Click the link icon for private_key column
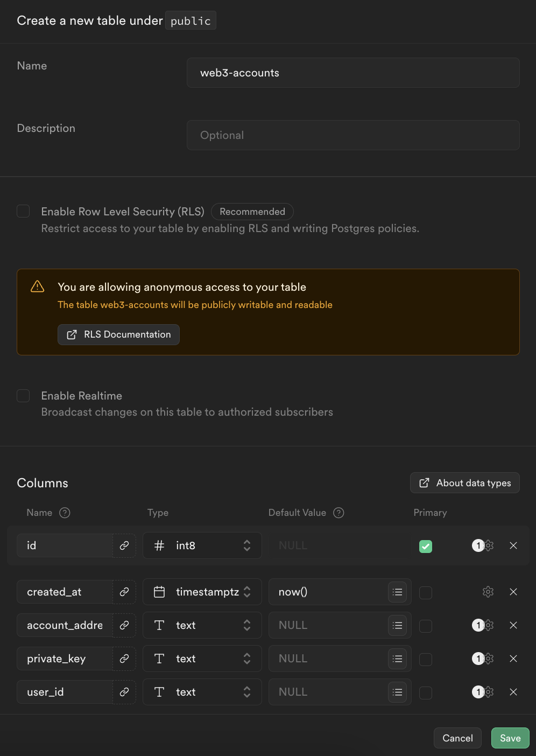 coord(124,659)
